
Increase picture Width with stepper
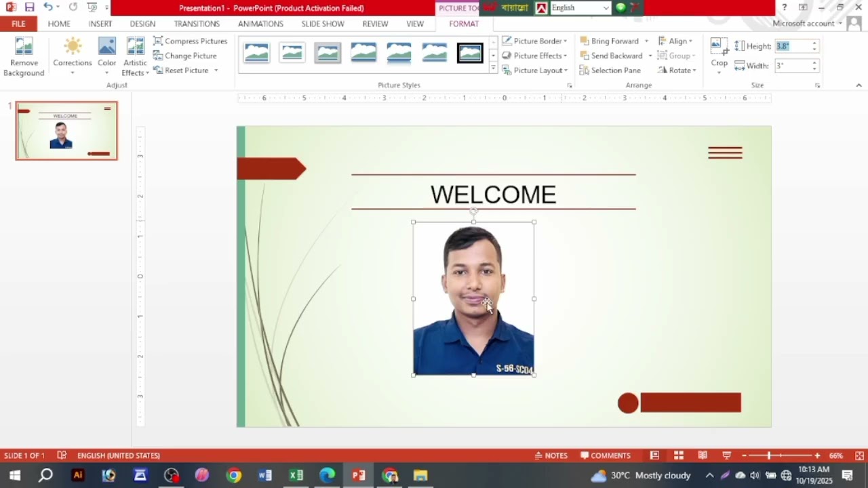coord(814,63)
